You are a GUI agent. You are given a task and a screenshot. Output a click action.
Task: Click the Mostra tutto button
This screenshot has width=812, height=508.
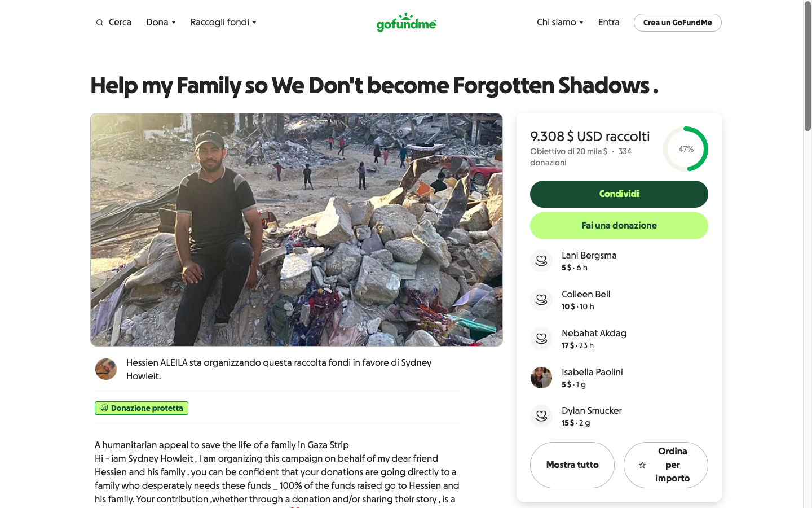572,465
